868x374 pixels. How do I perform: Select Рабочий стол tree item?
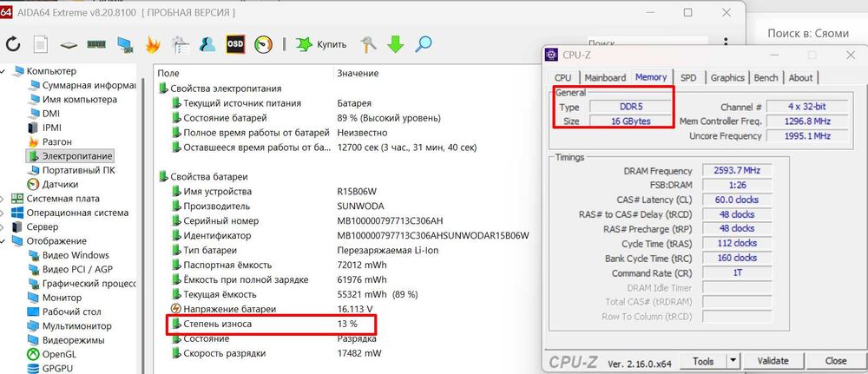tap(65, 312)
